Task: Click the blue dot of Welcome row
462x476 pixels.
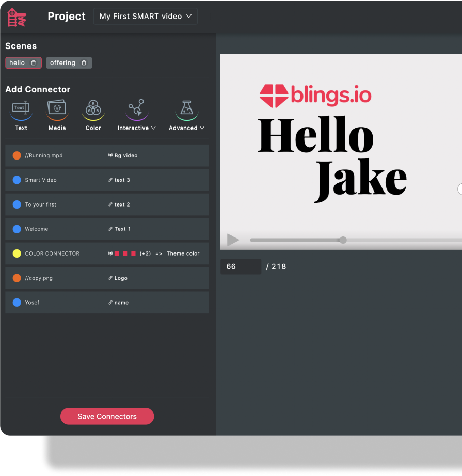Action: pos(17,229)
